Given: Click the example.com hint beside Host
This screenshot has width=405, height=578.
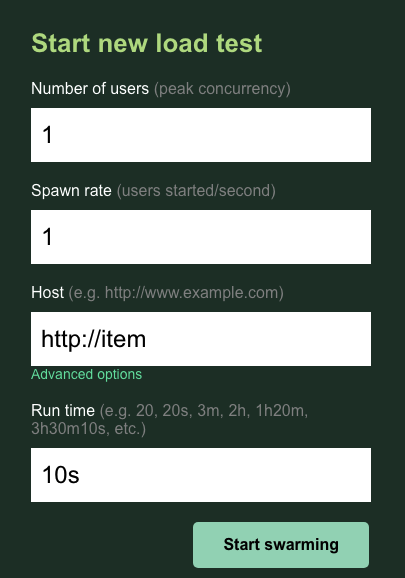Looking at the screenshot, I should (x=176, y=293).
